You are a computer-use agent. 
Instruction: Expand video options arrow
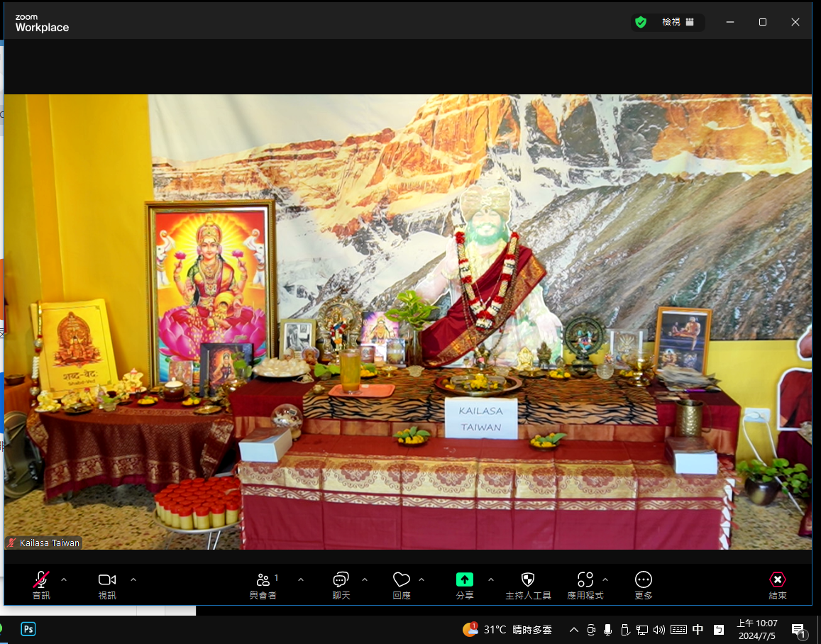(133, 579)
